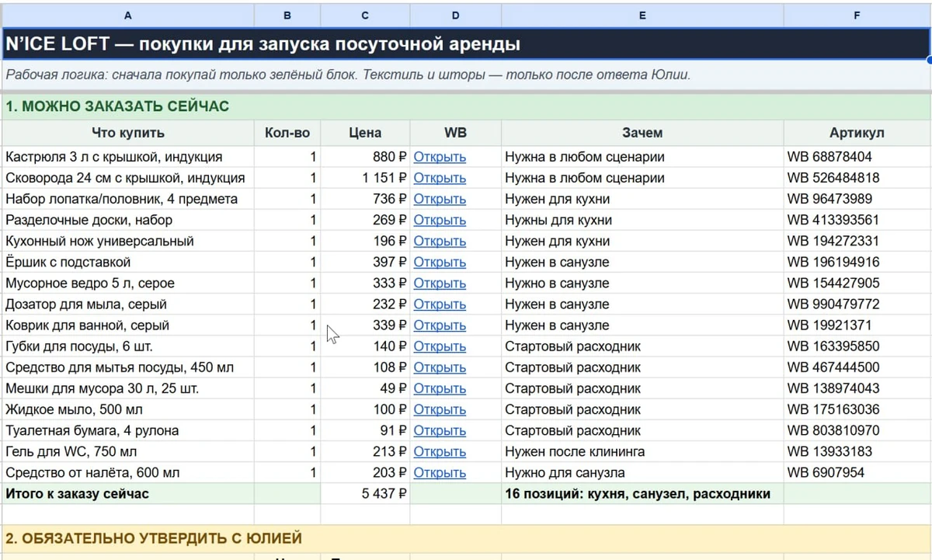The image size is (932, 560).
Task: Select price cell 49 ₽
Action: pos(365,388)
